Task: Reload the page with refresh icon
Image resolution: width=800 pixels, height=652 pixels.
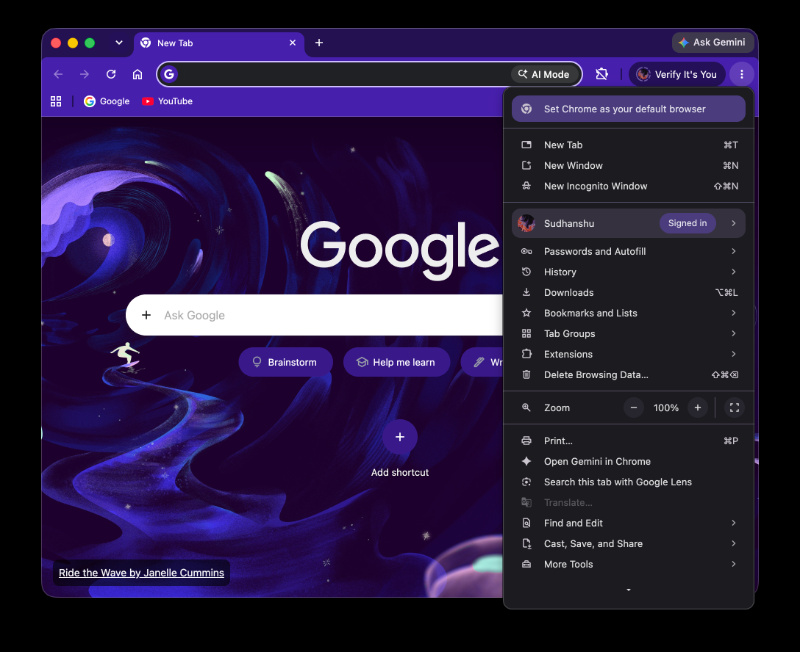Action: tap(111, 74)
